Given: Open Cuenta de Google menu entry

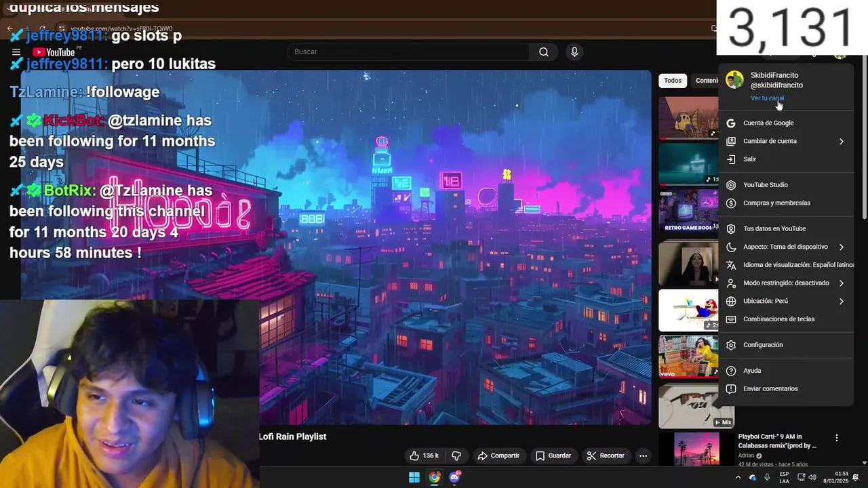Looking at the screenshot, I should (787, 123).
